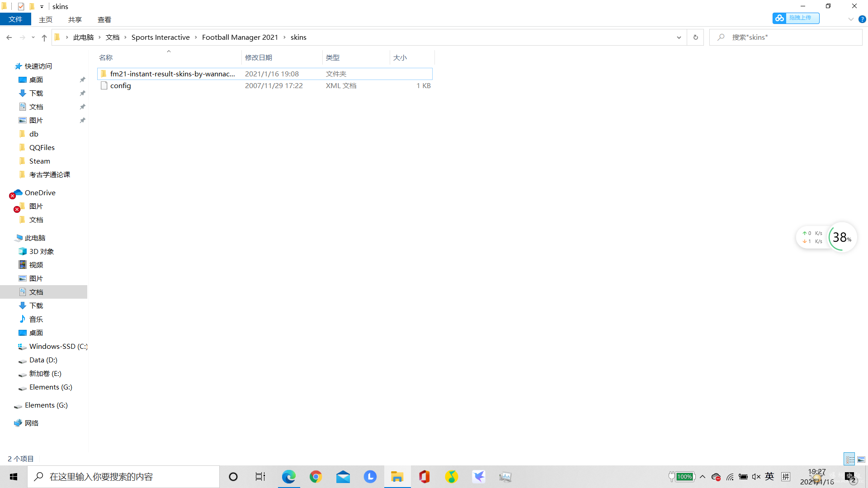The width and height of the screenshot is (868, 488).
Task: Go back to the previous folder
Action: [x=9, y=38]
